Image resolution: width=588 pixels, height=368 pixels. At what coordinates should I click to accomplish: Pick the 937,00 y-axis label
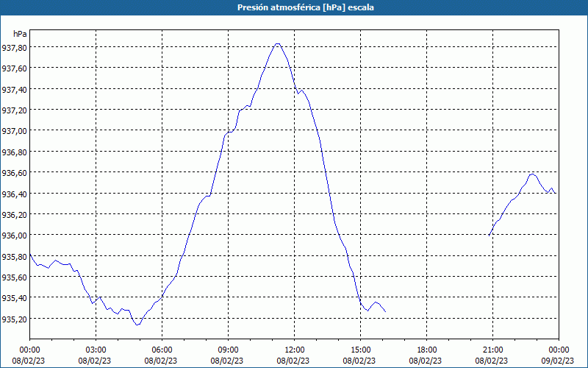14,131
